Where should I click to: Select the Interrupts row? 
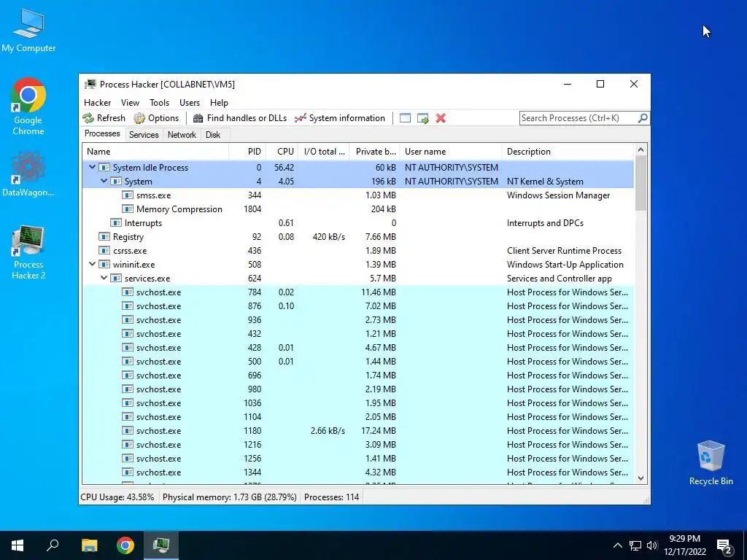[x=358, y=223]
